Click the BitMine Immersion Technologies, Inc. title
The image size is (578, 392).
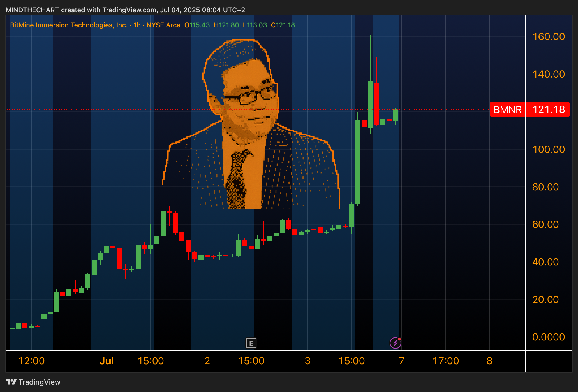pyautogui.click(x=69, y=25)
